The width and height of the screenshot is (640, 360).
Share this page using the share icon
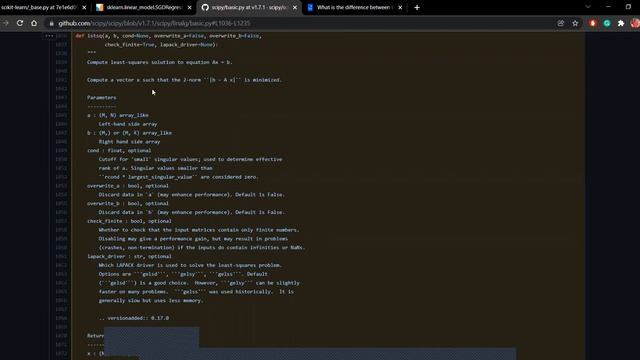coord(561,23)
